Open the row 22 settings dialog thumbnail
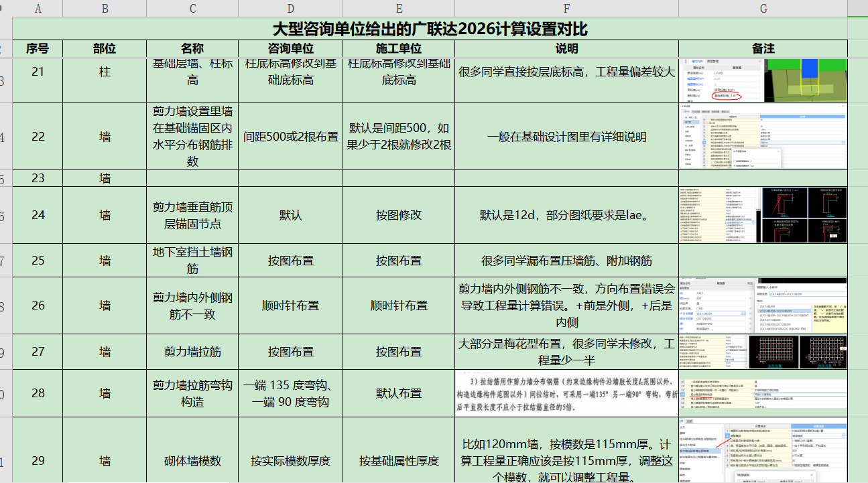Image resolution: width=868 pixels, height=483 pixels. (763, 137)
